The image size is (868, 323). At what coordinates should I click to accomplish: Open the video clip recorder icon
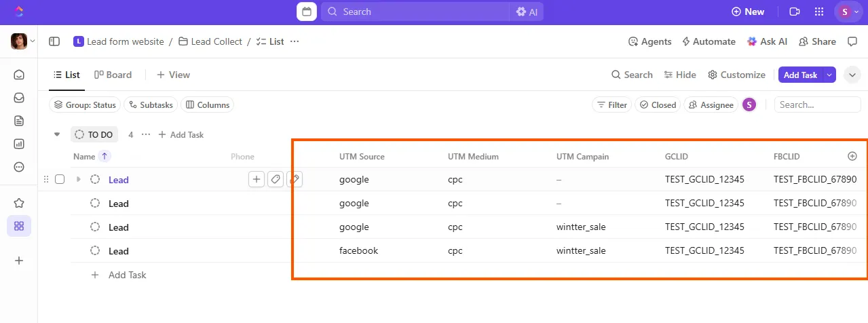coord(795,12)
